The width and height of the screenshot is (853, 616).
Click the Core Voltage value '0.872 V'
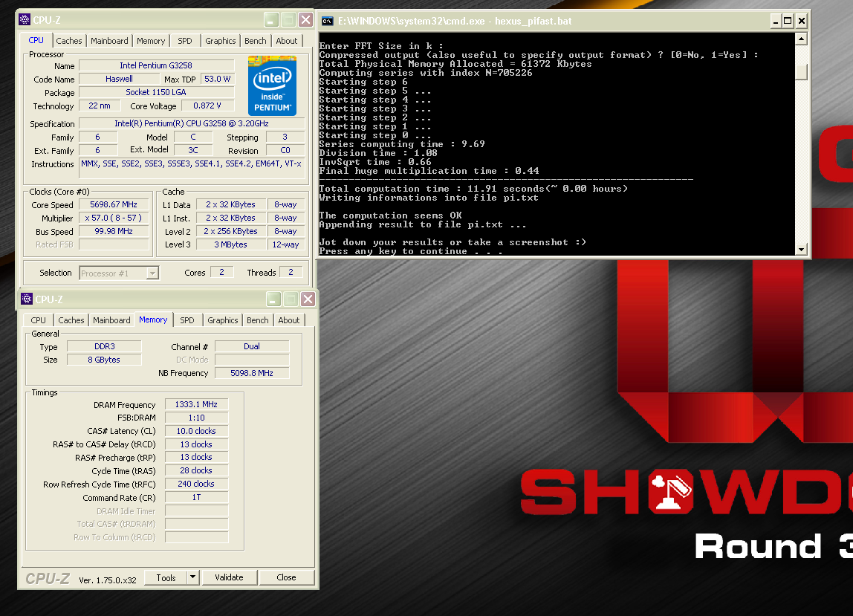click(207, 106)
